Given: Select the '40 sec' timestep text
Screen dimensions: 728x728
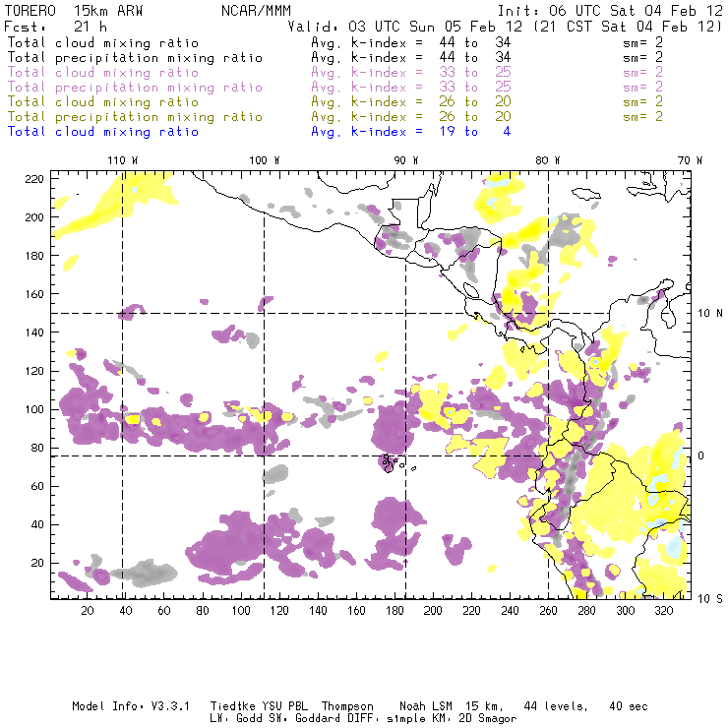Looking at the screenshot, I should (x=629, y=706).
